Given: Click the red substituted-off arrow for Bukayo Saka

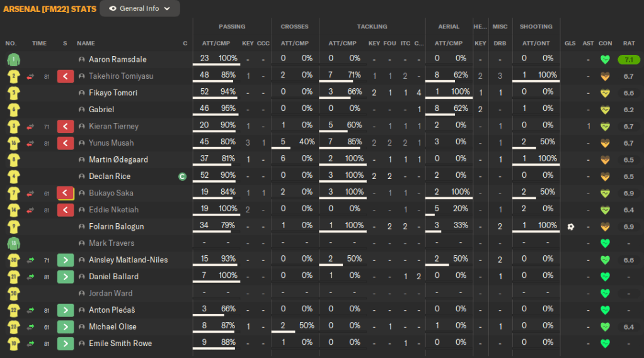Looking at the screenshot, I should tap(66, 193).
